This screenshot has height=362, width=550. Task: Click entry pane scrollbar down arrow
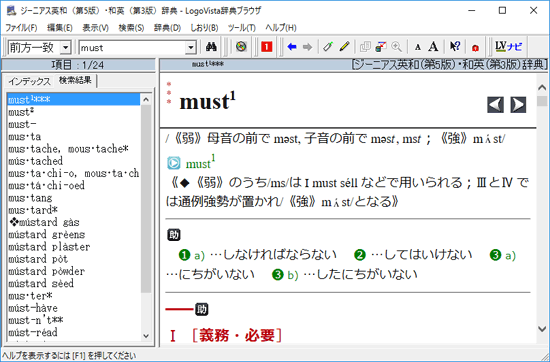(542, 329)
